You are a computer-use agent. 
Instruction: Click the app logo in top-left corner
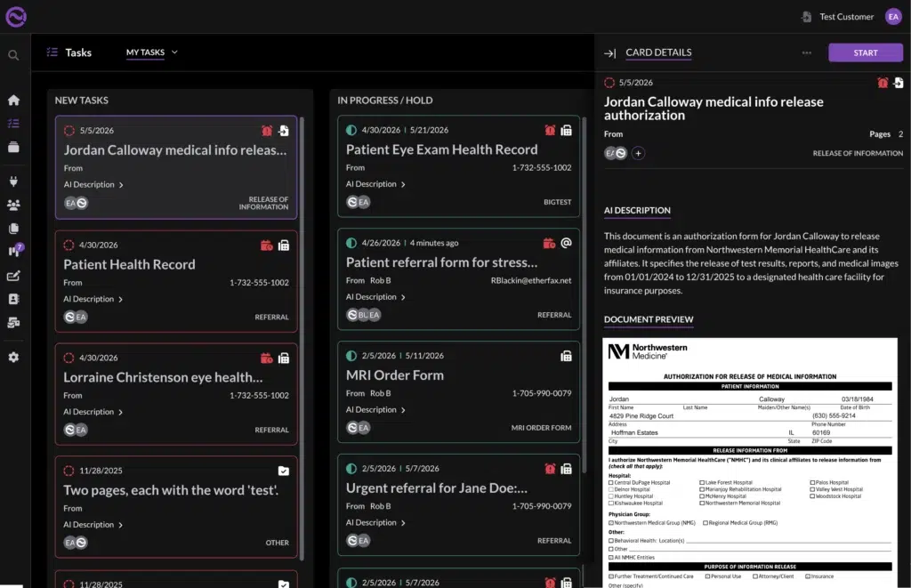(16, 16)
